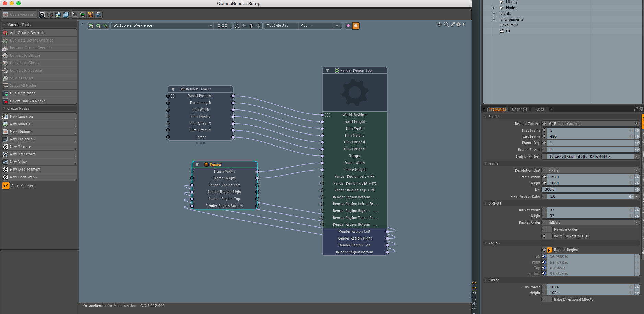The image size is (644, 314).
Task: Click the left arrow navigation icon
Action: (x=244, y=26)
